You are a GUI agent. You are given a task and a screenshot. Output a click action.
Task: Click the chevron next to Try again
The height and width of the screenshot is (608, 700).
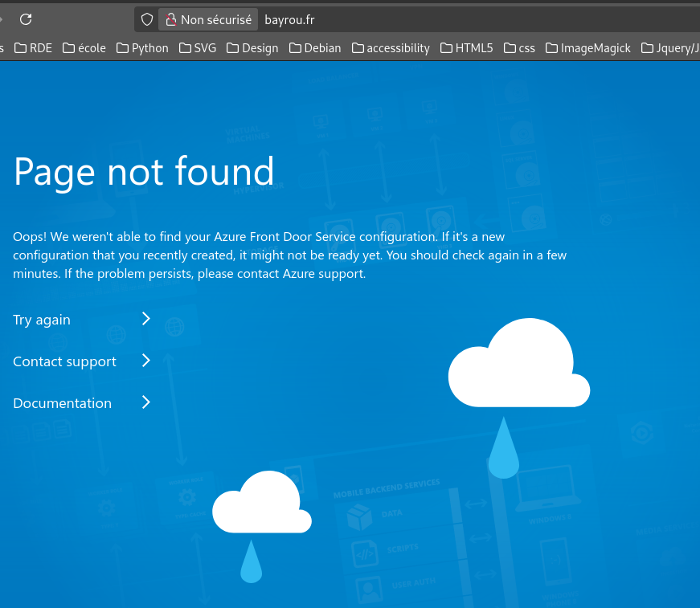click(146, 319)
